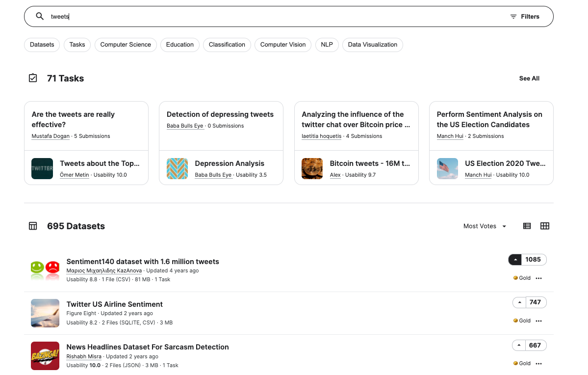This screenshot has width=588, height=375.
Task: Click Sentiment140 smiley faces thumbnail
Action: (x=45, y=270)
